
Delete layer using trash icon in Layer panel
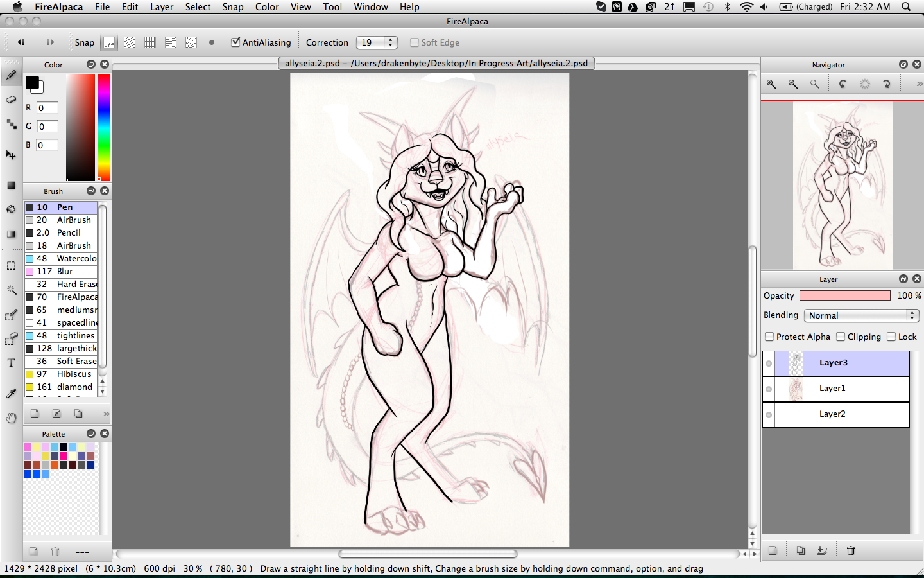[851, 550]
